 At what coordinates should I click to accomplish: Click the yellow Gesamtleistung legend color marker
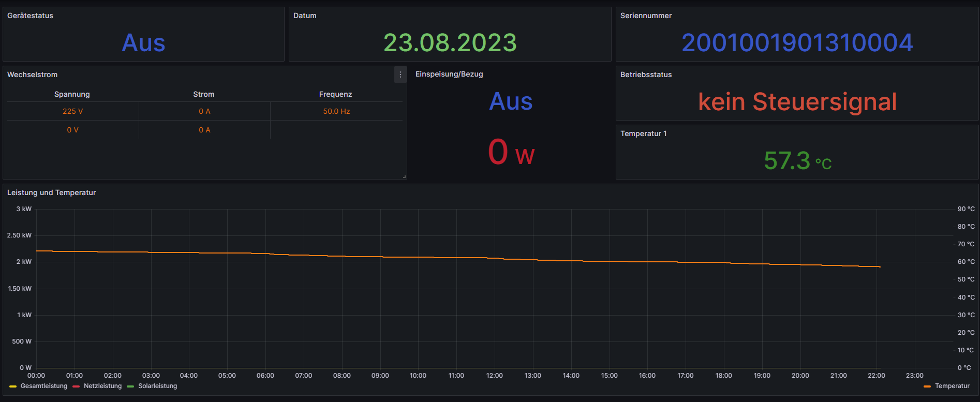[13, 386]
